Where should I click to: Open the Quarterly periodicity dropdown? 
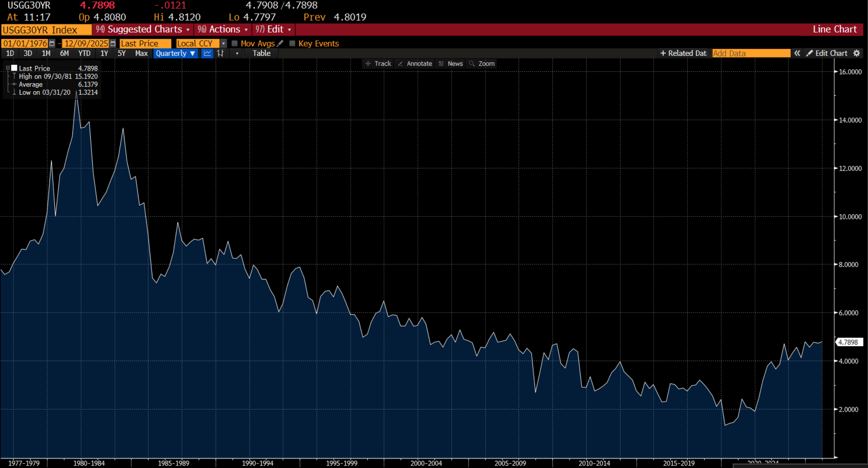click(x=176, y=53)
